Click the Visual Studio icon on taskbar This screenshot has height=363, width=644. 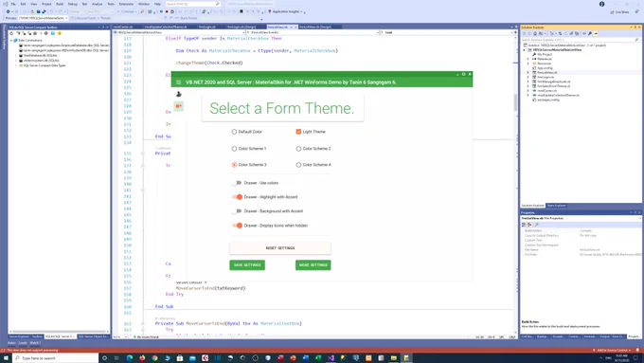click(331, 358)
